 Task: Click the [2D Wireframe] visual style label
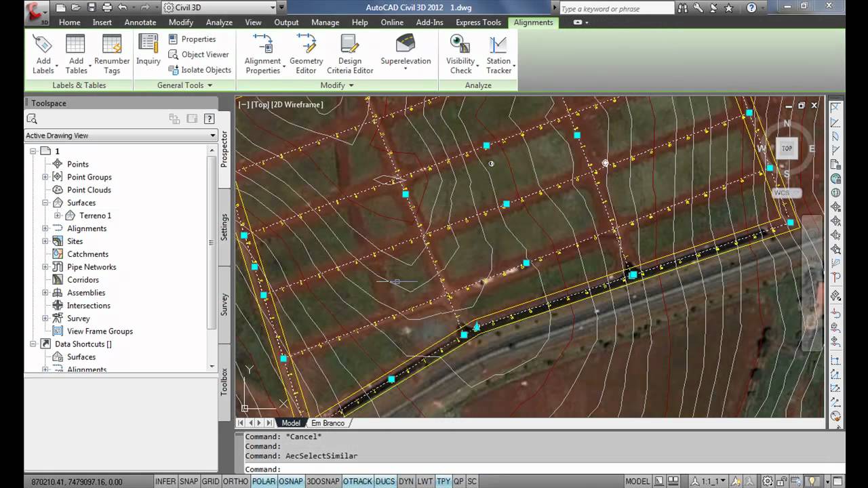coord(298,104)
